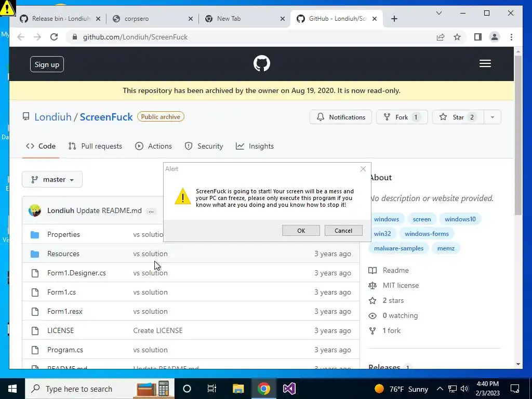Click the Form1.cs file icon
The width and height of the screenshot is (532, 399).
pos(35,292)
